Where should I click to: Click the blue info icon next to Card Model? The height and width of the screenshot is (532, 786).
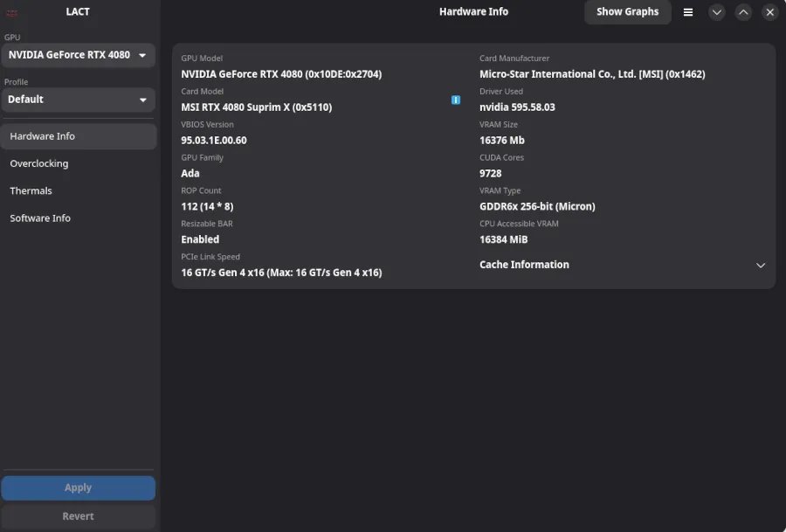coord(455,100)
